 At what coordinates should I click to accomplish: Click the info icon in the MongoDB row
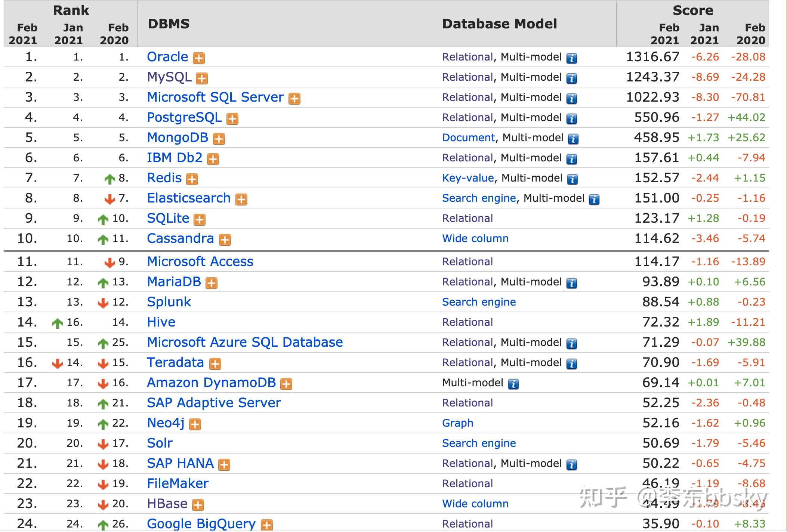573,139
